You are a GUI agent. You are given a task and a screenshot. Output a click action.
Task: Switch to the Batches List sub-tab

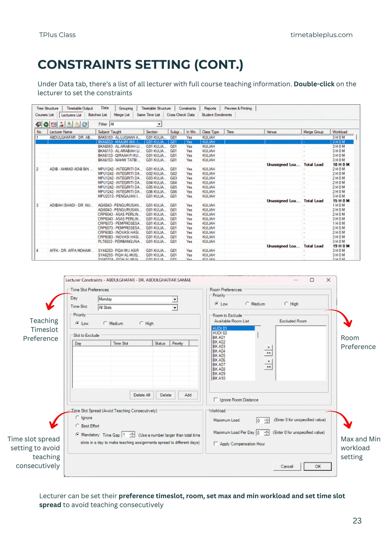click(98, 115)
